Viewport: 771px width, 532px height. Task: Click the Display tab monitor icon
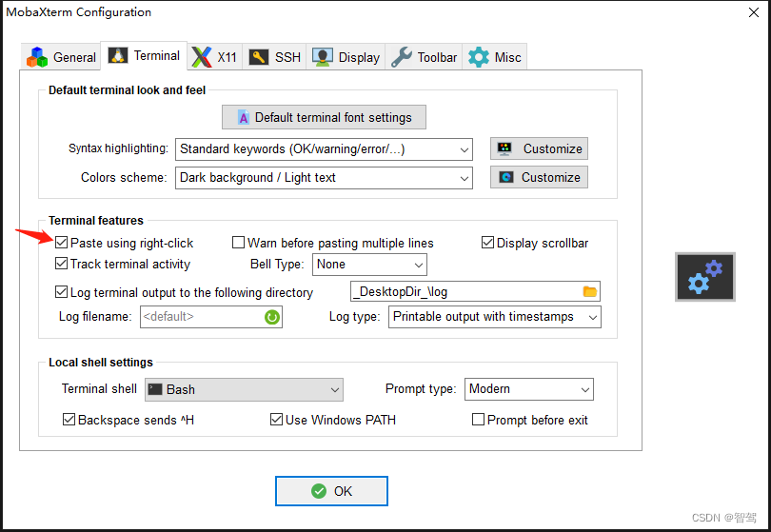[x=323, y=57]
